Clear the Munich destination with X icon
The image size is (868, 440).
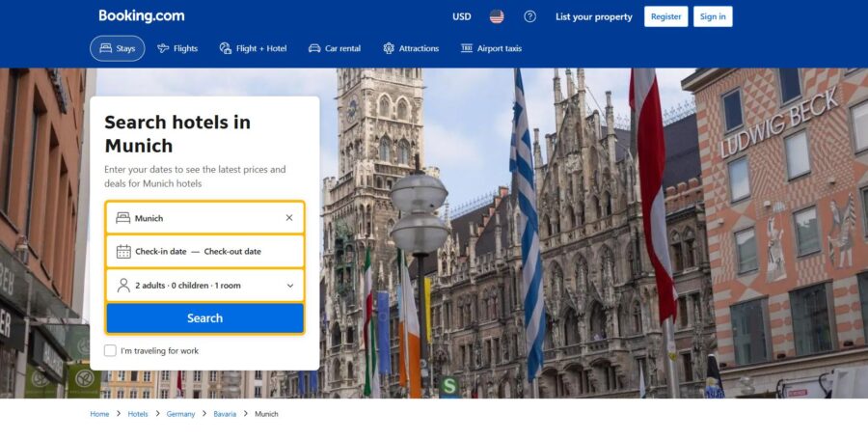(288, 218)
